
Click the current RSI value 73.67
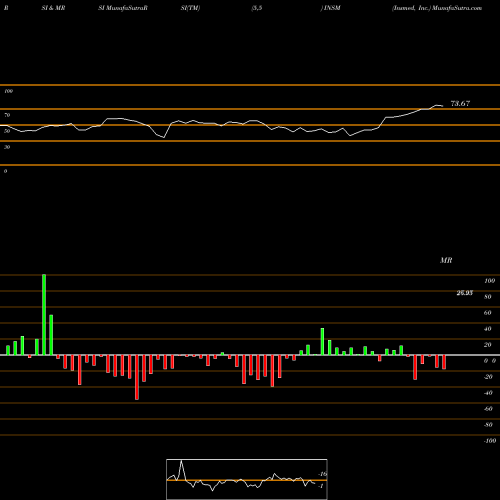pyautogui.click(x=460, y=104)
